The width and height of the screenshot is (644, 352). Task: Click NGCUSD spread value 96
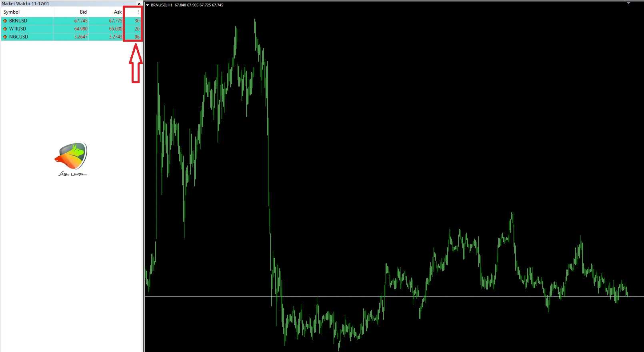137,37
